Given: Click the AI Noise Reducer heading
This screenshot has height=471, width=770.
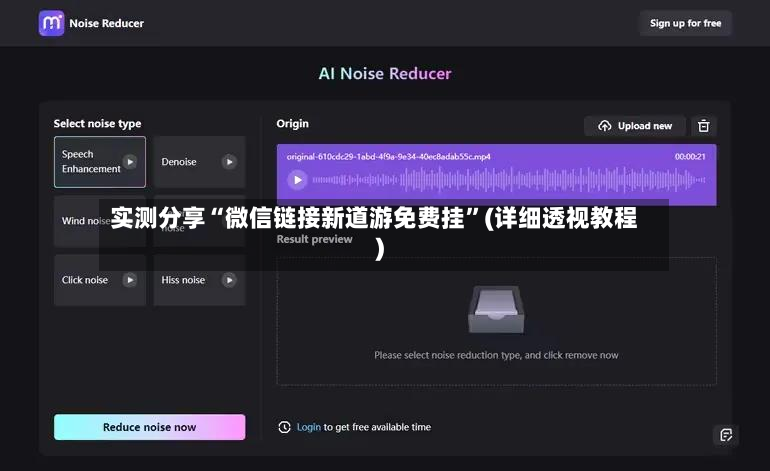Looking at the screenshot, I should 385,74.
